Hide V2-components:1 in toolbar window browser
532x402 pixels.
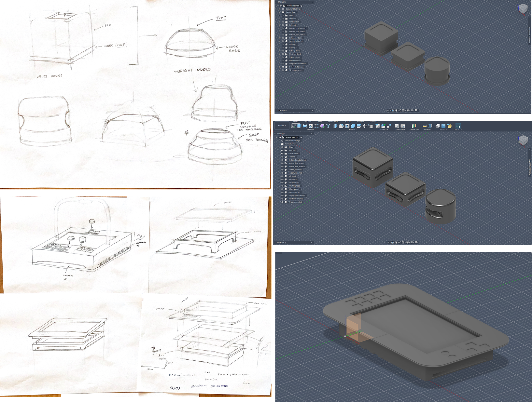point(282,202)
